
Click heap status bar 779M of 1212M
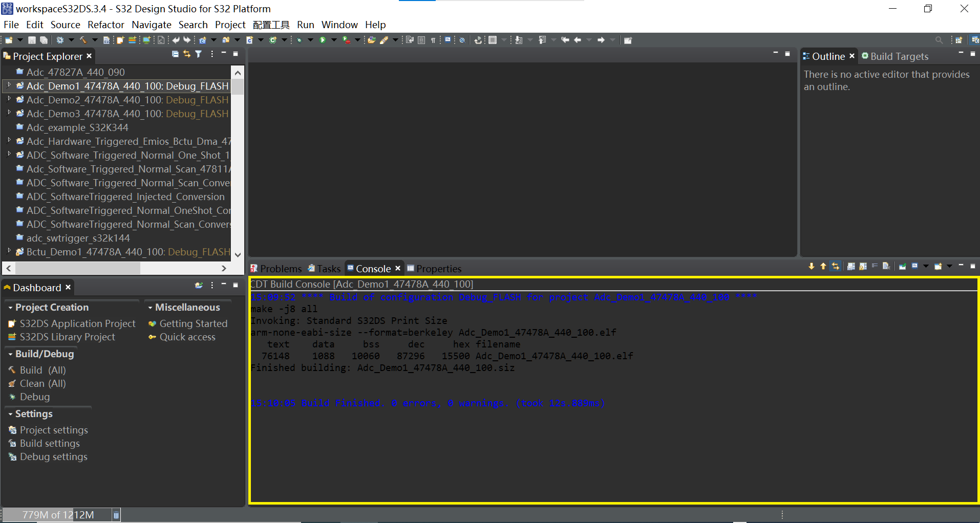[58, 515]
